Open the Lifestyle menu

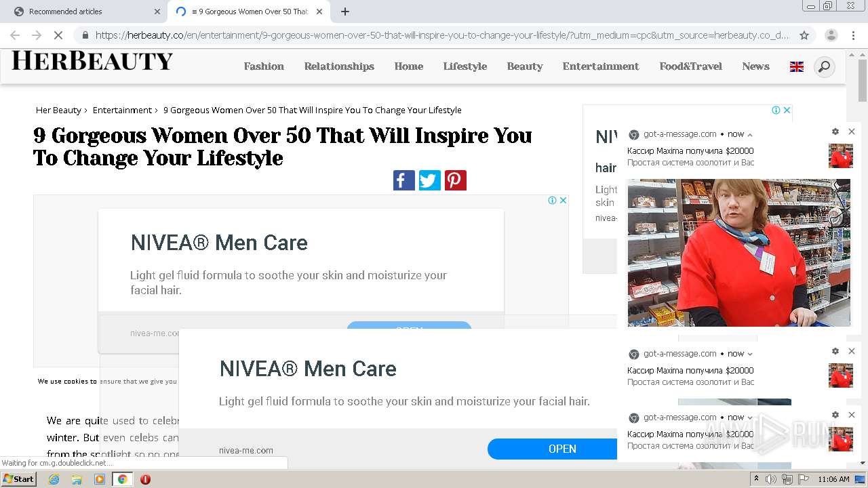465,66
